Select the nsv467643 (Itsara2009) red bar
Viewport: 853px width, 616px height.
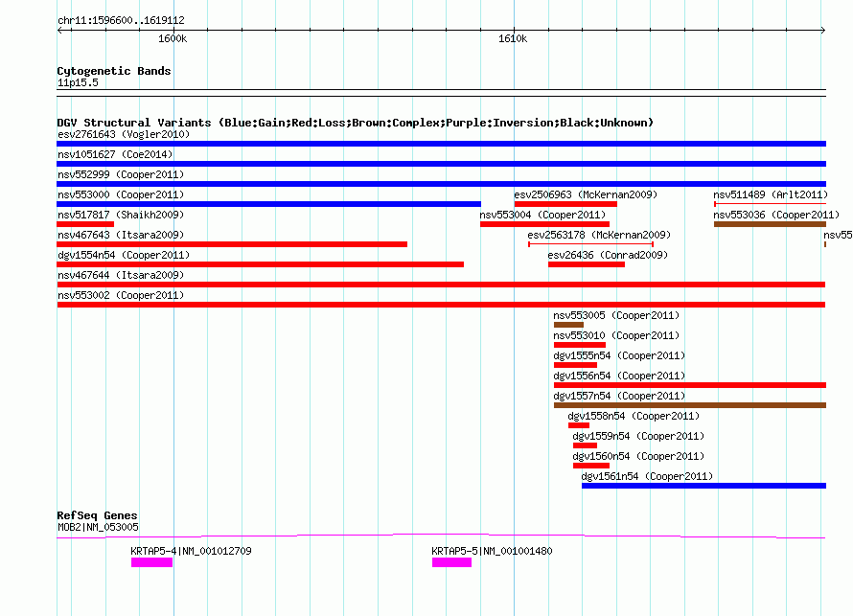232,244
